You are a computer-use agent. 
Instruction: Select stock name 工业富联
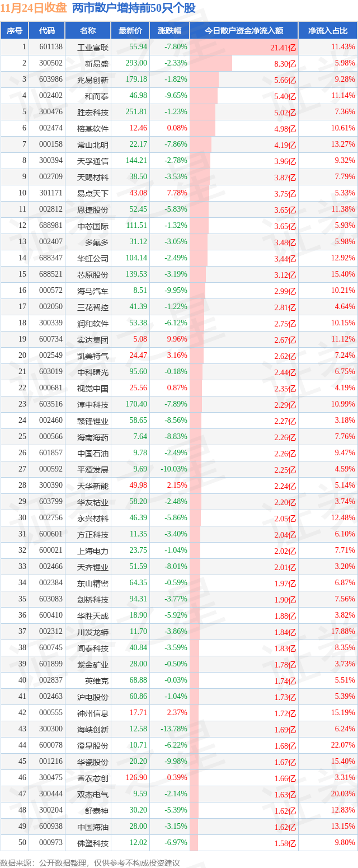(x=93, y=47)
